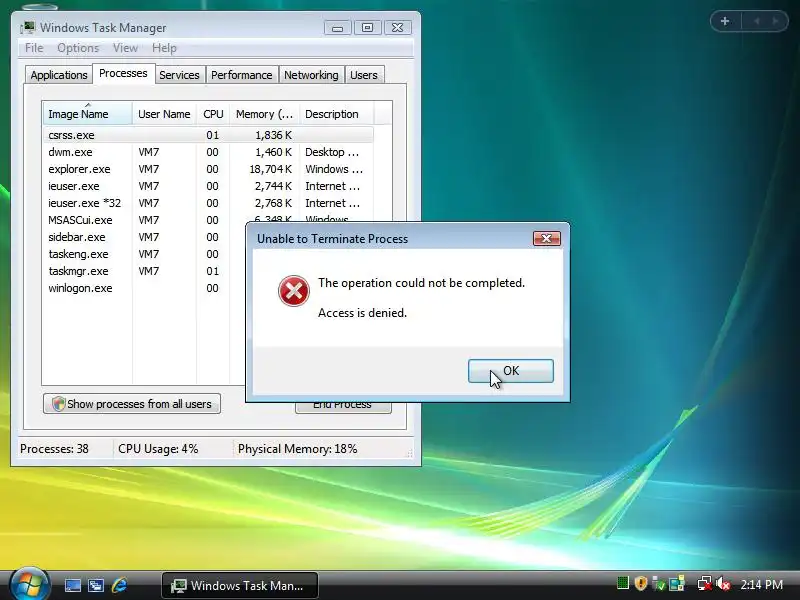Launch Internet Explorer from quick launch
This screenshot has width=800, height=600.
click(x=119, y=585)
